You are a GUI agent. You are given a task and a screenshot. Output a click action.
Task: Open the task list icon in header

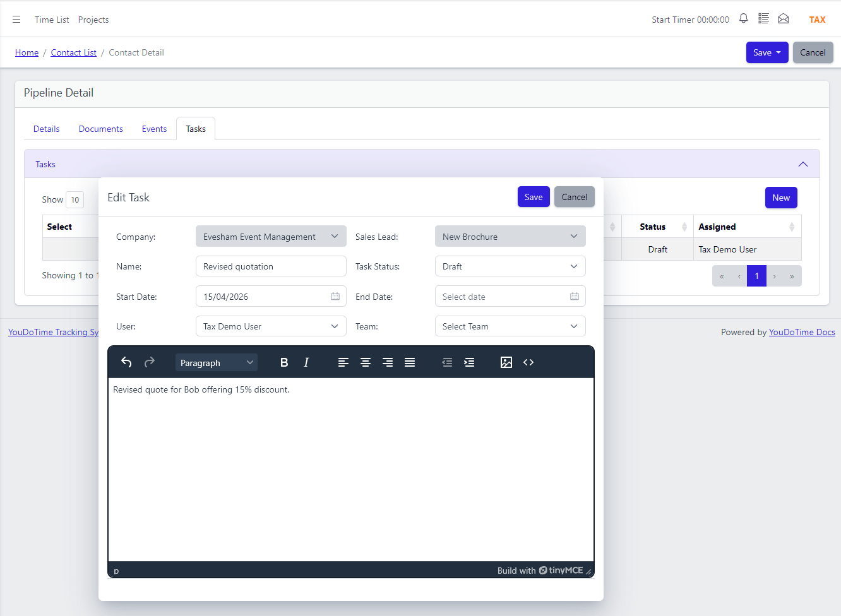763,19
